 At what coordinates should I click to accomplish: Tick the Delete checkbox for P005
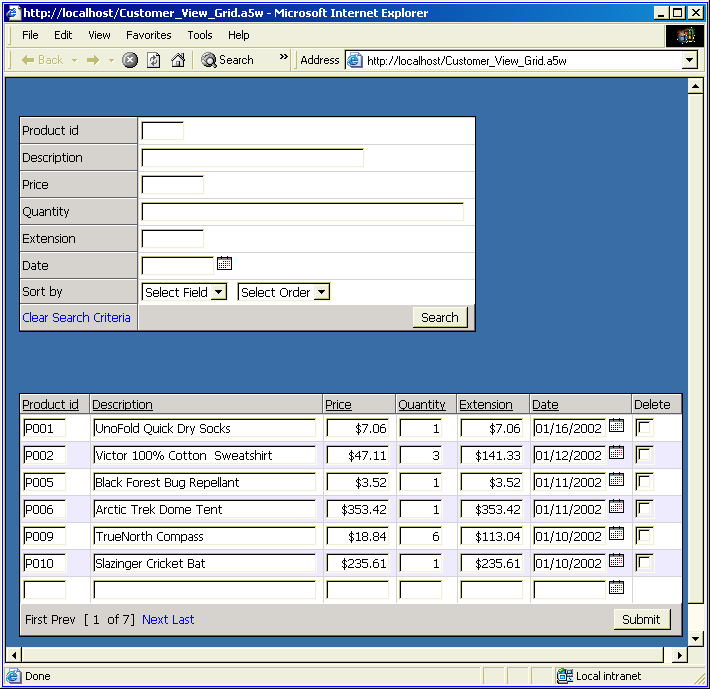pos(644,482)
